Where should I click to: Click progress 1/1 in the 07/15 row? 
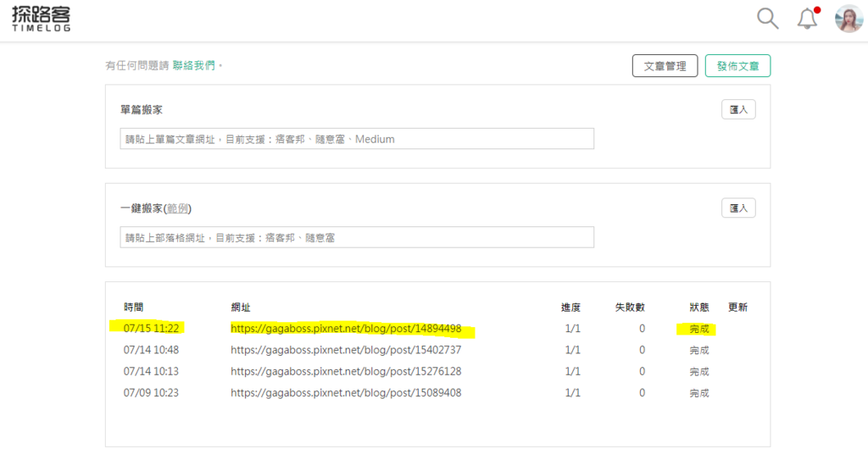pos(572,328)
